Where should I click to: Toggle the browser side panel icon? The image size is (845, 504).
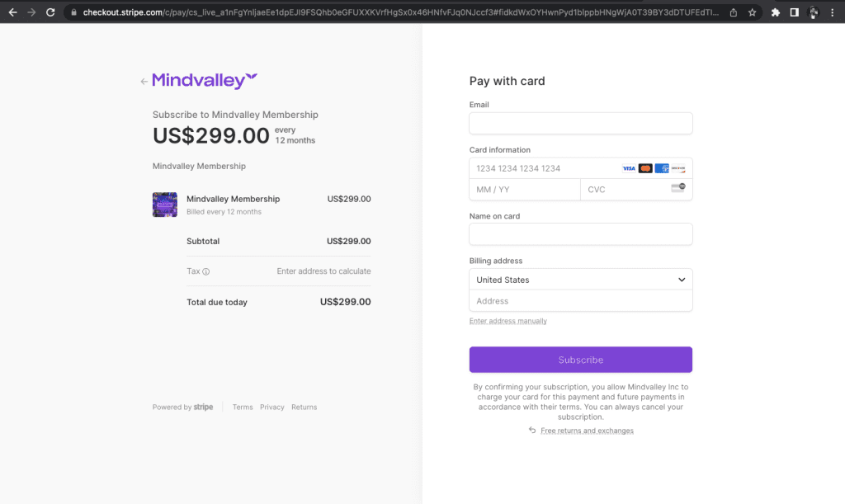pyautogui.click(x=795, y=12)
